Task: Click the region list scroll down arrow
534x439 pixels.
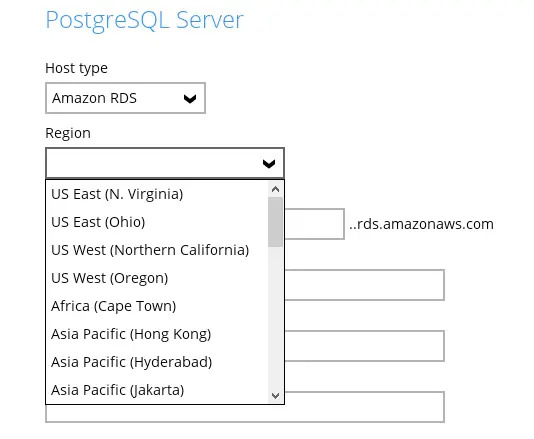Action: (276, 395)
